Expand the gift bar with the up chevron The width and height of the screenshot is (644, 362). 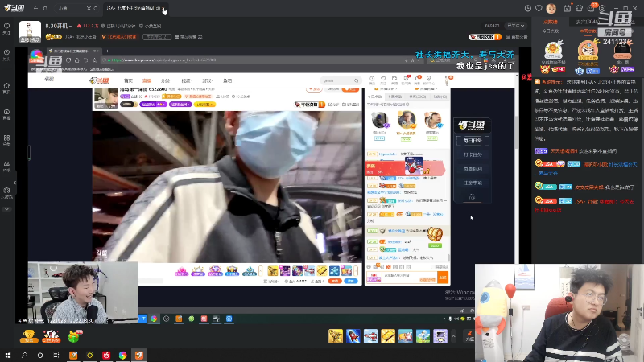point(453,336)
